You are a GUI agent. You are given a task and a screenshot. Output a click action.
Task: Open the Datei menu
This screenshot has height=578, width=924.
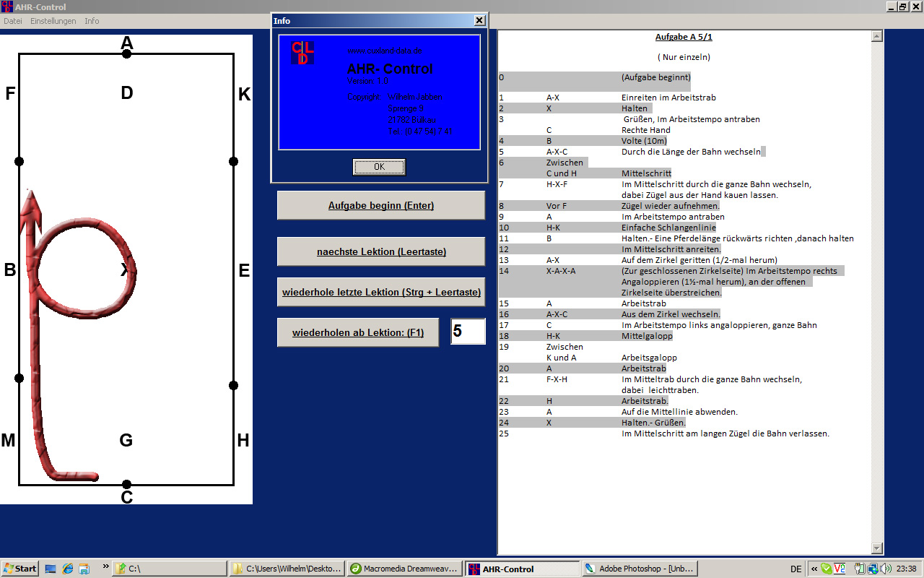tap(13, 21)
